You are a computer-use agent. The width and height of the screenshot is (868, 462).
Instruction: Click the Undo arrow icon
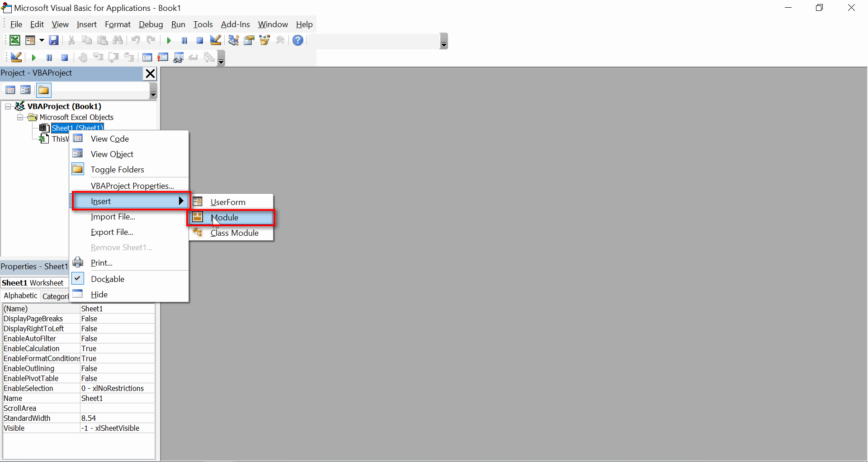point(136,40)
